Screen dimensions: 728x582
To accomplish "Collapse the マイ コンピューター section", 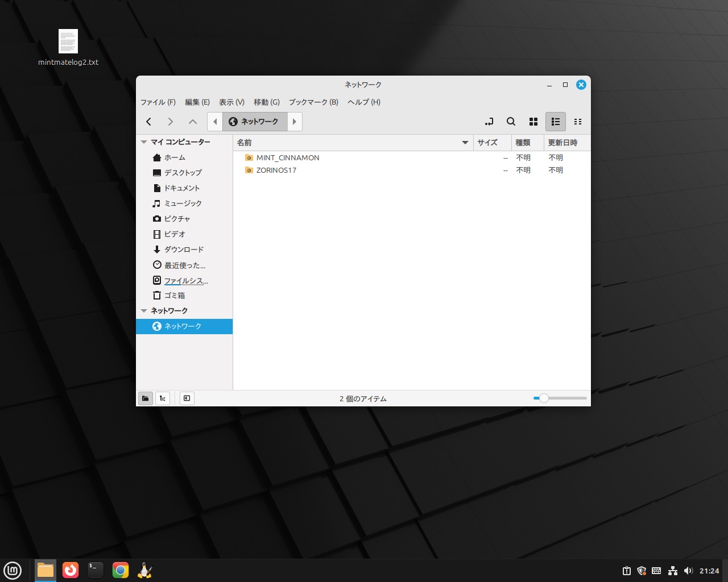I will pyautogui.click(x=144, y=142).
